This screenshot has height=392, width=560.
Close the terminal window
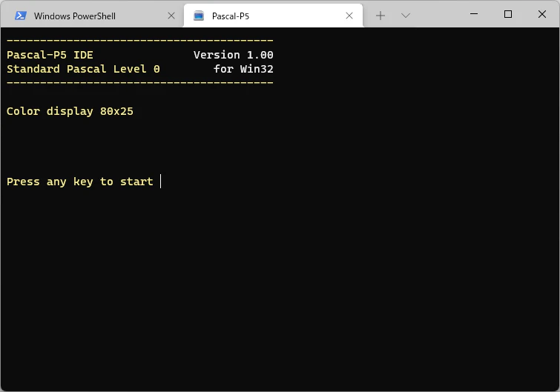(x=541, y=14)
